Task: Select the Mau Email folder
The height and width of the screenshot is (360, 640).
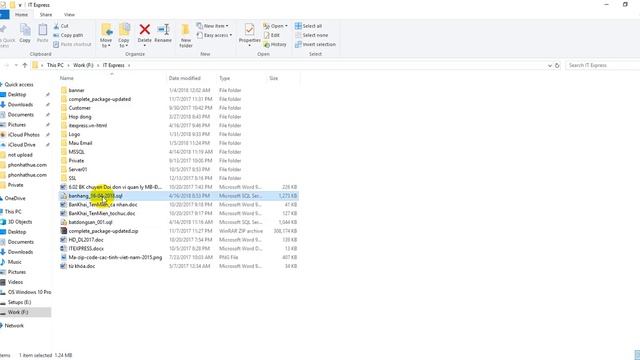Action: (x=80, y=143)
